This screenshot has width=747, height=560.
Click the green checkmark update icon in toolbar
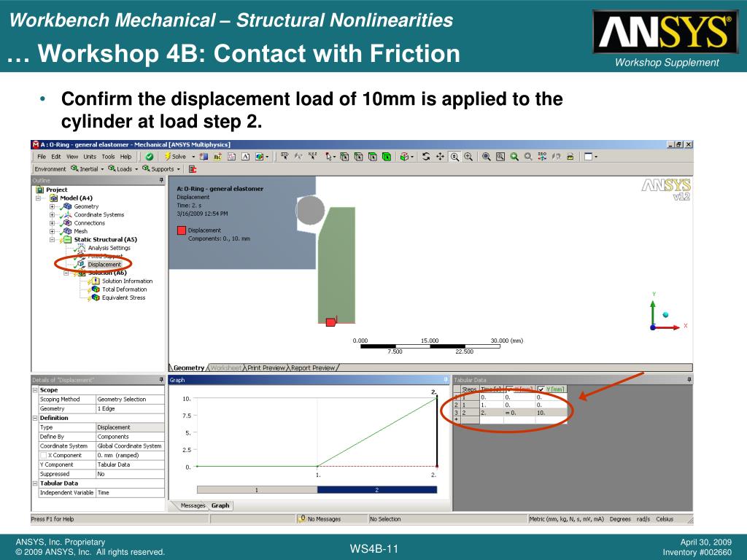(x=150, y=157)
